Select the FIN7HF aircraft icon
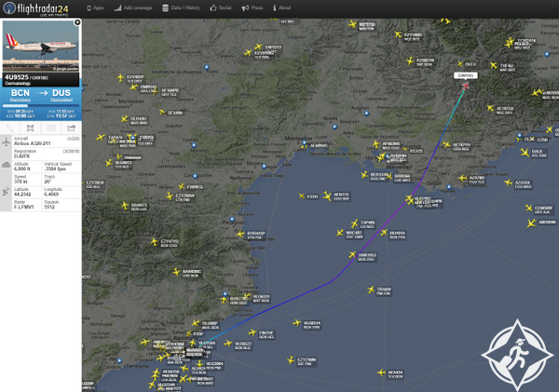The width and height of the screenshot is (559, 392). tap(252, 332)
